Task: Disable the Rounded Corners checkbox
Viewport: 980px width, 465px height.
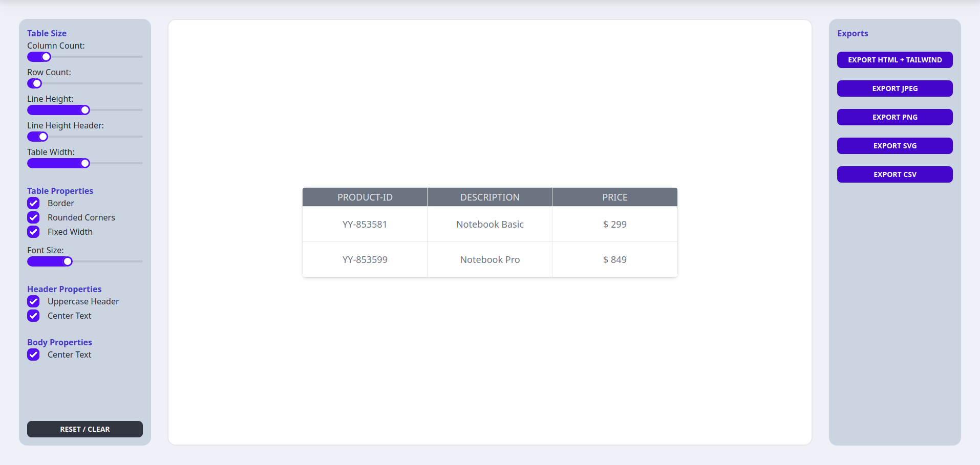Action: click(x=34, y=217)
